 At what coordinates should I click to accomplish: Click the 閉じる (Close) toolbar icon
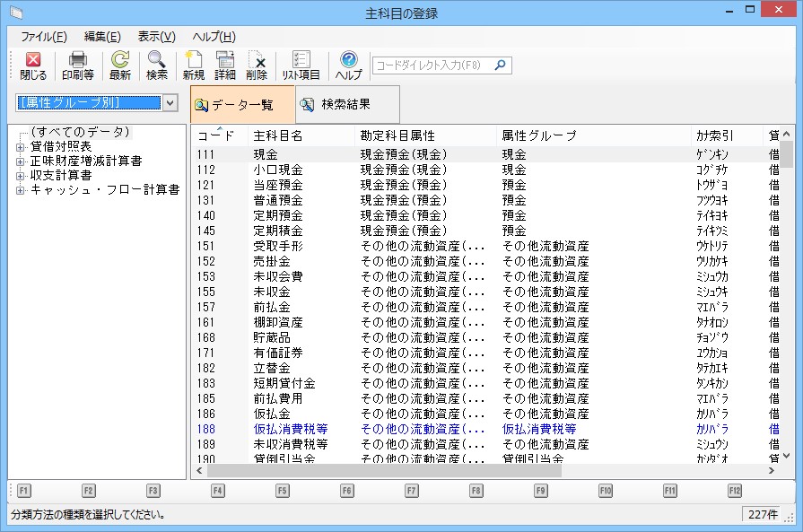click(x=33, y=65)
